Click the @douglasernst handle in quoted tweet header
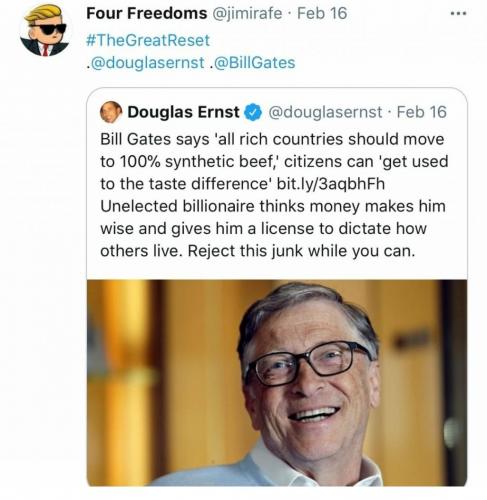Viewport: 487px width, 500px height. click(325, 112)
